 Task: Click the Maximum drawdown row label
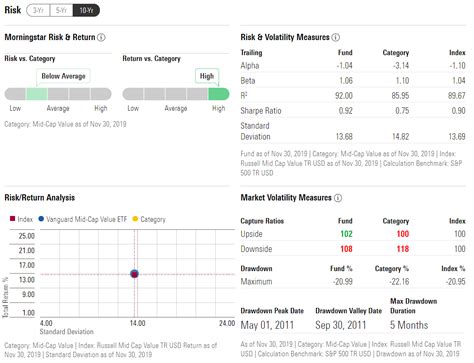click(x=256, y=282)
